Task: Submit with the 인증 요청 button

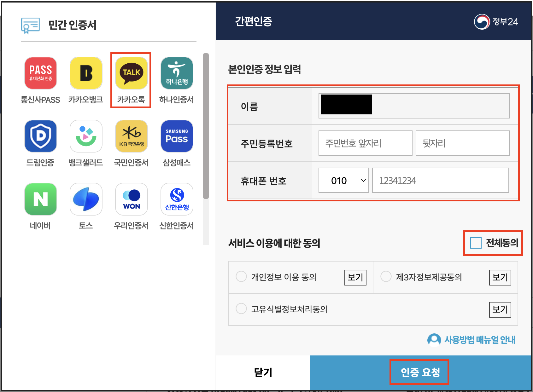Action: click(420, 372)
